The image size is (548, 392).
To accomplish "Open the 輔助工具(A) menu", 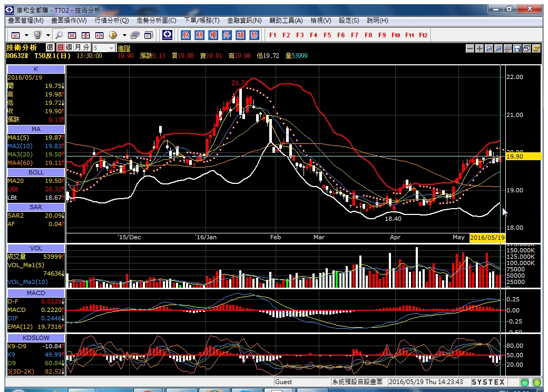I will pos(286,21).
